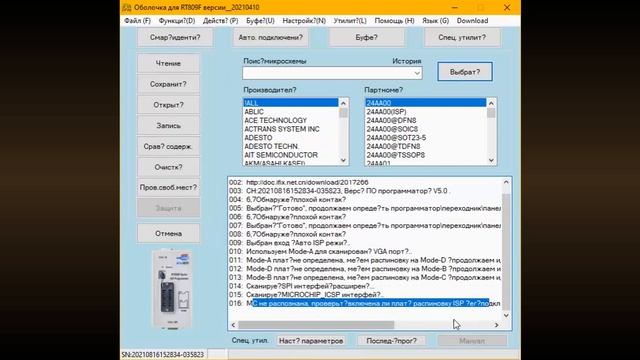Select ADESTO TECHN. manufacturer entry

291,146
